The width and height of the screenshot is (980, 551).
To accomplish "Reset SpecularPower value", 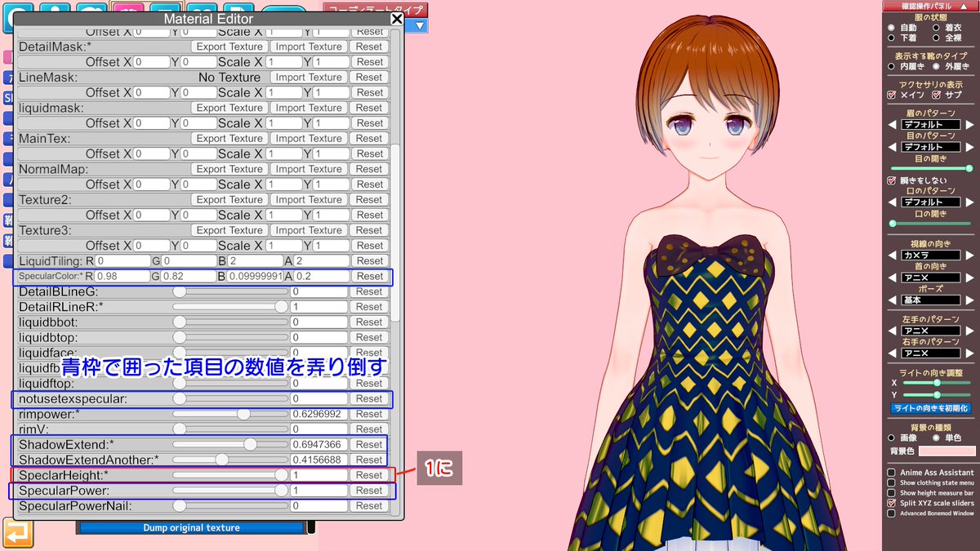I will (x=369, y=491).
